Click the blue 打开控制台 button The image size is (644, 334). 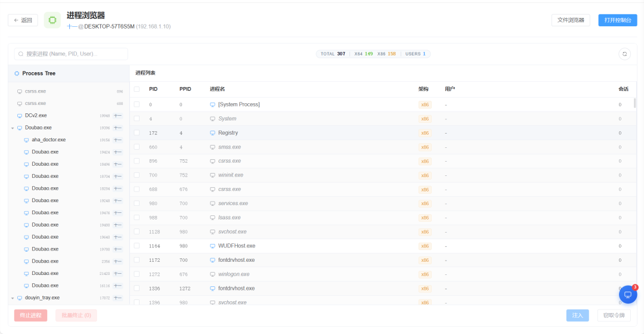(617, 20)
